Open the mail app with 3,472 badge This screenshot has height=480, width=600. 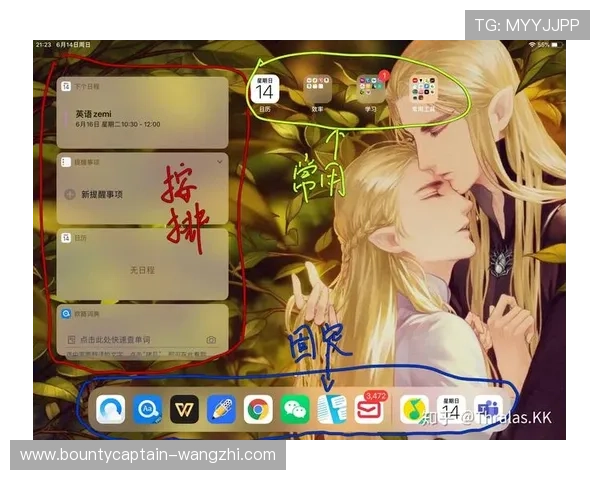click(368, 410)
